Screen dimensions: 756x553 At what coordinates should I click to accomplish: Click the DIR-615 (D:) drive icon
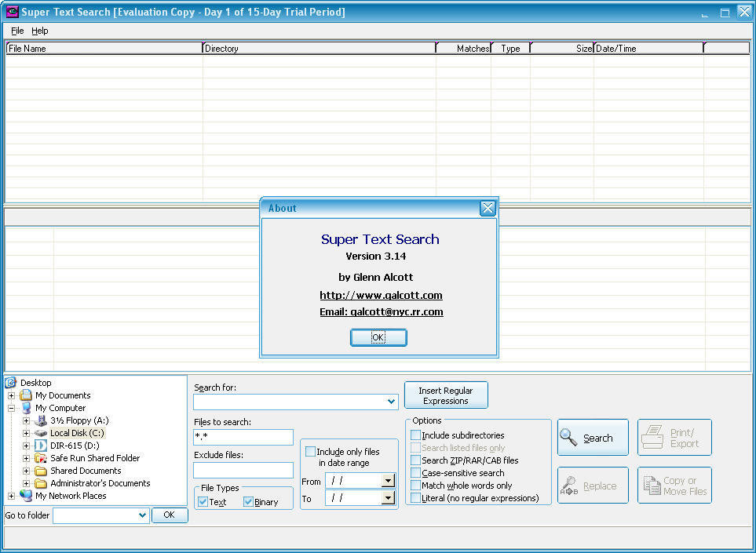point(41,445)
